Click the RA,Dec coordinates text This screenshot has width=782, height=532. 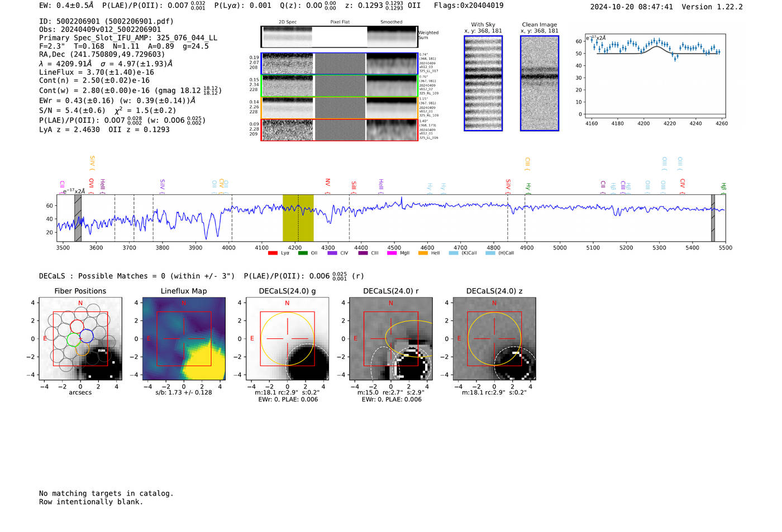pyautogui.click(x=102, y=55)
